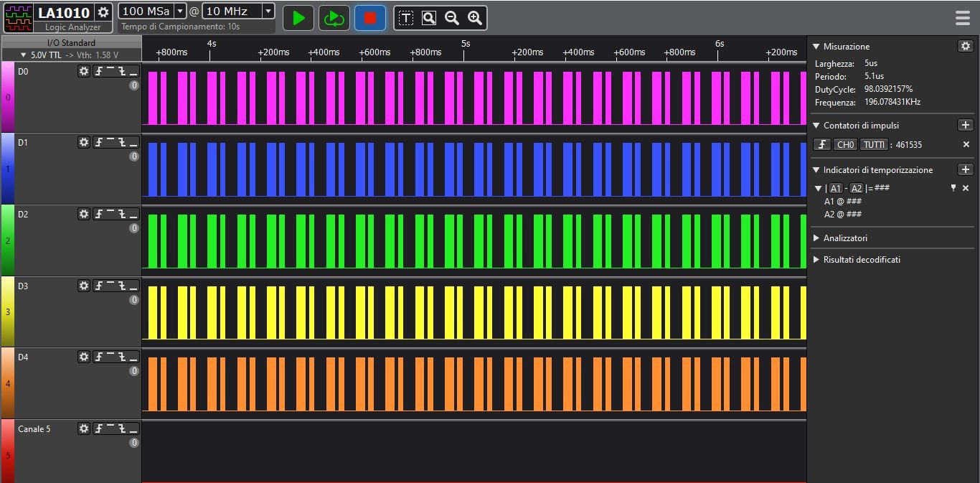Click the marker pin icon

coord(953,188)
